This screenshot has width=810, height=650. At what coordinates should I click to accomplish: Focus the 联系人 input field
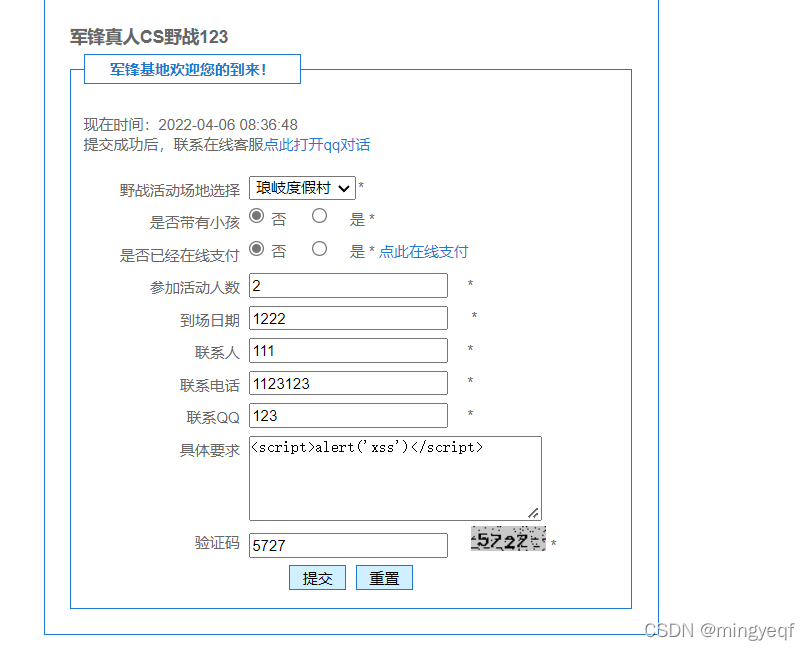coord(348,351)
